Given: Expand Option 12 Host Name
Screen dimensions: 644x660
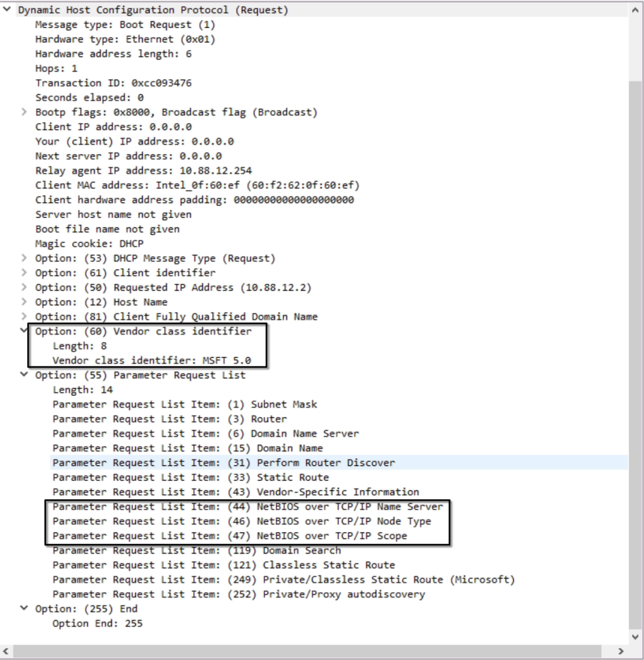Looking at the screenshot, I should [24, 302].
